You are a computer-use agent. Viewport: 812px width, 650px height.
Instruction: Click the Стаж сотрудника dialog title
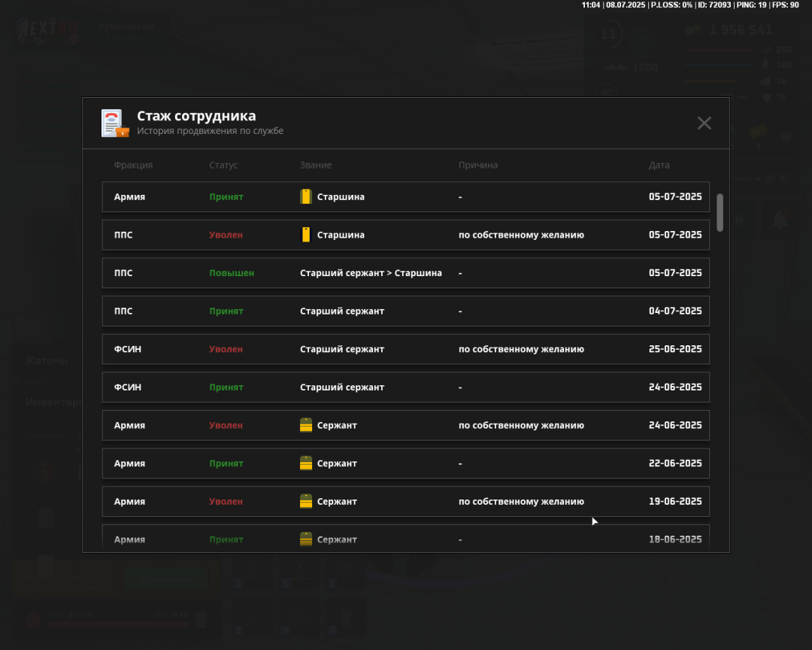(196, 116)
